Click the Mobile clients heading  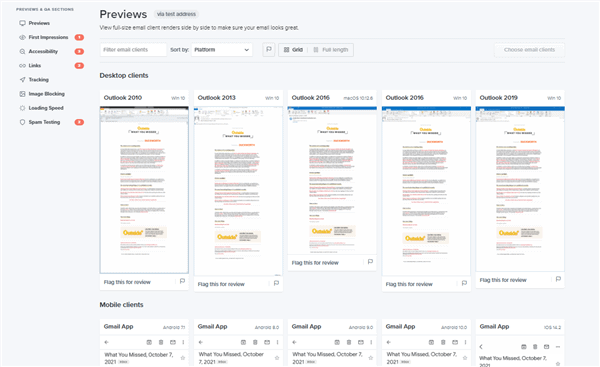tap(122, 305)
